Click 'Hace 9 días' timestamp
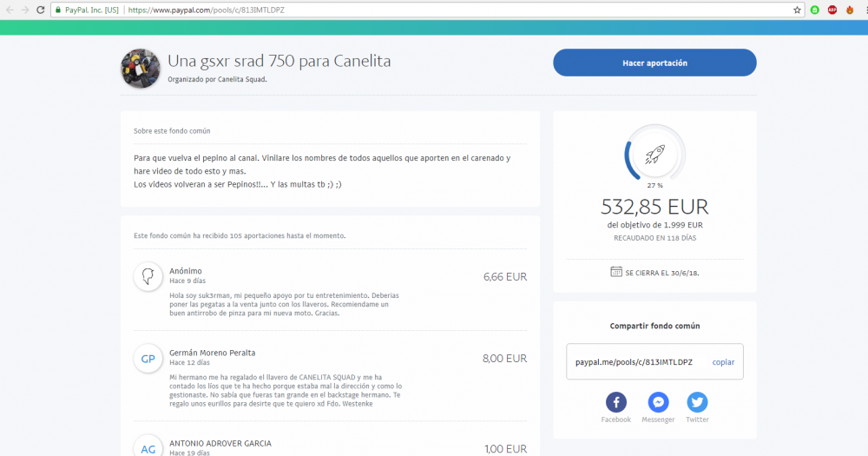The height and width of the screenshot is (456, 868). pyautogui.click(x=187, y=281)
